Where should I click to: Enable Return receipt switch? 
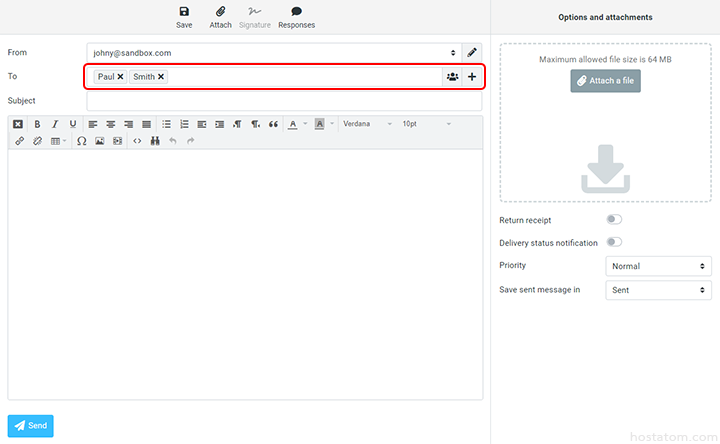613,220
